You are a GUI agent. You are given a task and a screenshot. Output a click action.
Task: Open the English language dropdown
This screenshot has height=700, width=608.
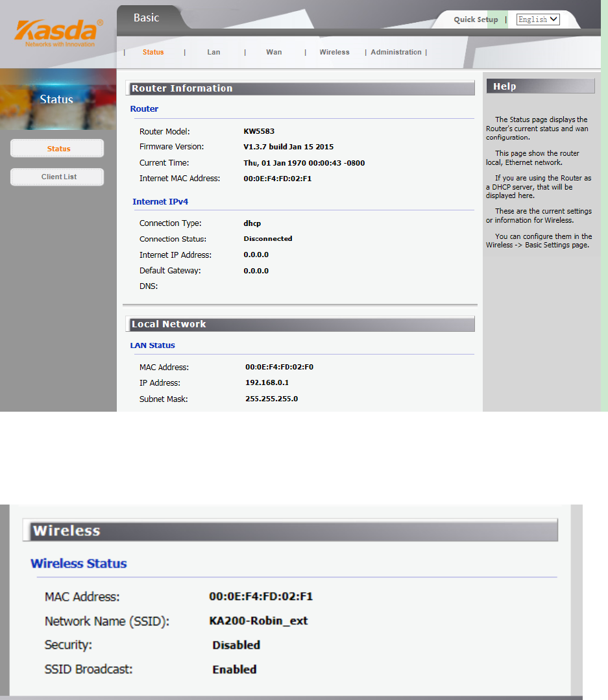click(x=538, y=19)
